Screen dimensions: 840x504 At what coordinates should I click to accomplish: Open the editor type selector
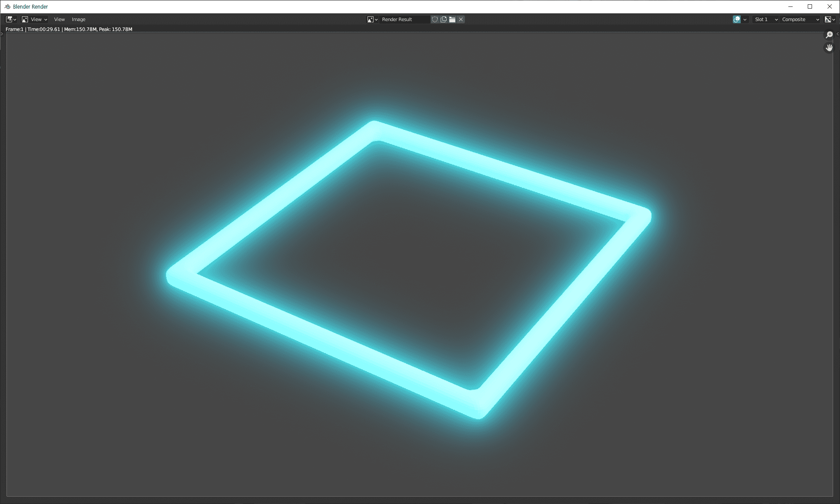tap(11, 19)
